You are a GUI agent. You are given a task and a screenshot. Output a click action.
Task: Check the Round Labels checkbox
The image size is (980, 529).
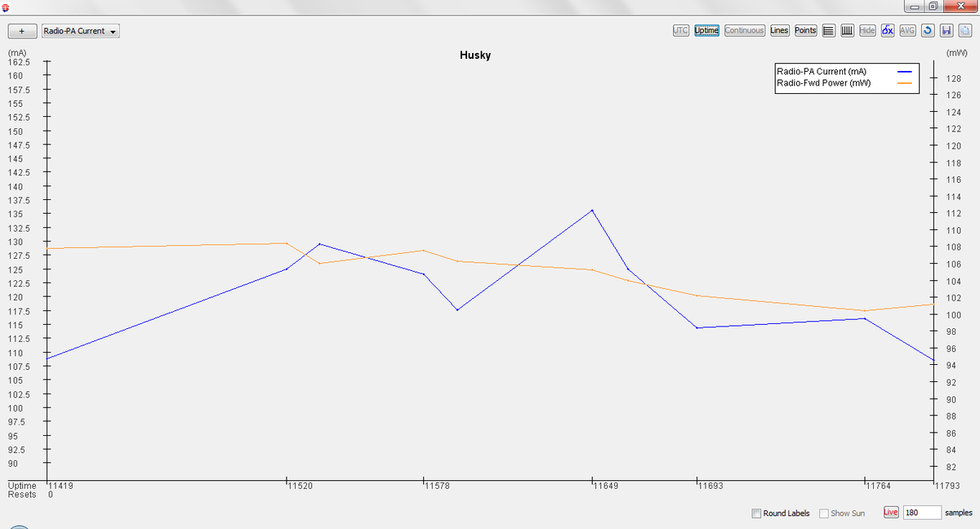[755, 513]
